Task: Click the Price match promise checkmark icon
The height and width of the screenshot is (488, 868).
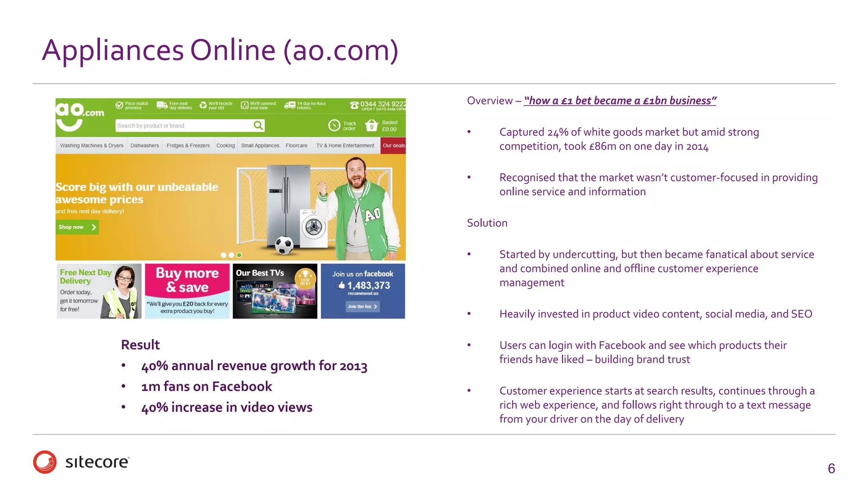Action: 120,105
